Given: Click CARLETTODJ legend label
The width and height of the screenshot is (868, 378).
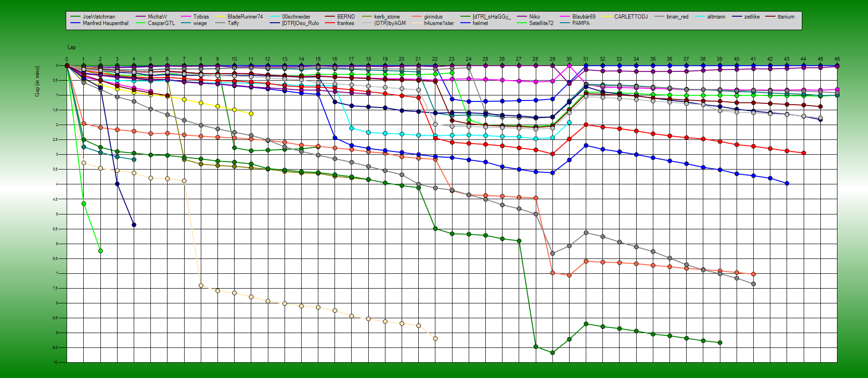Looking at the screenshot, I should [x=631, y=17].
